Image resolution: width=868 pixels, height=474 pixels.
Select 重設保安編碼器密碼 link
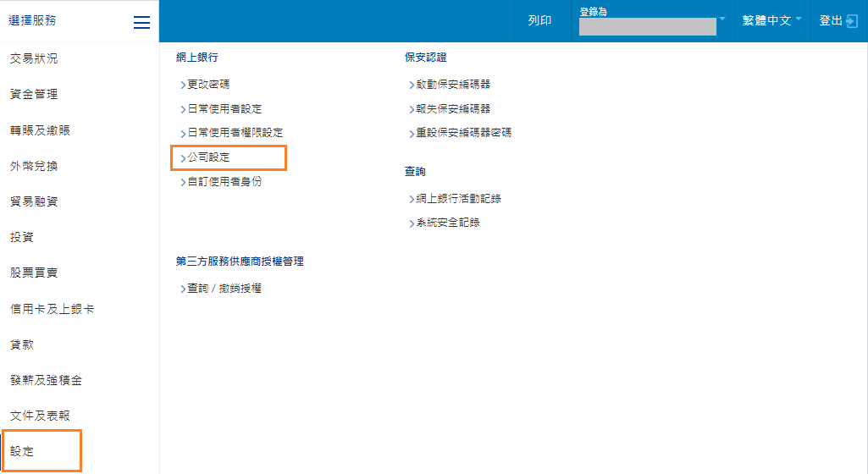pos(463,133)
